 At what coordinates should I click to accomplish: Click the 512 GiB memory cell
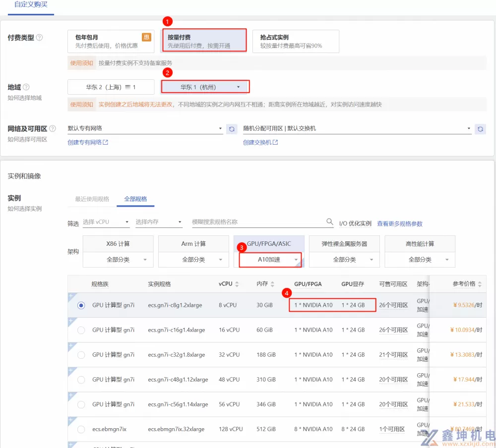pos(266,429)
